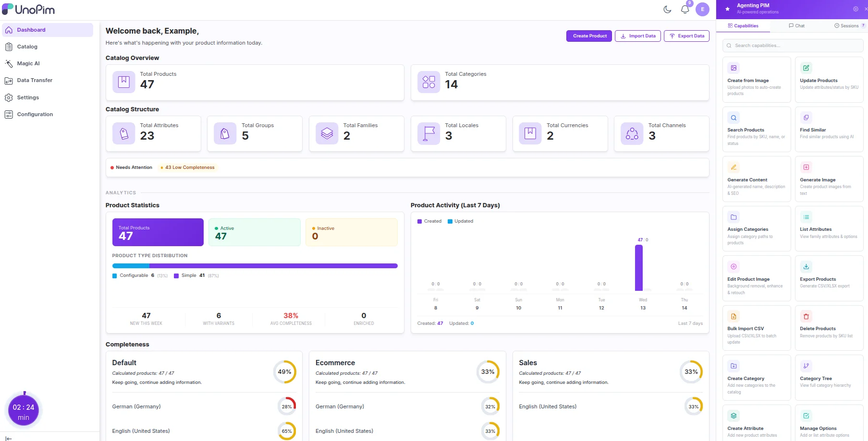Open Generate Content capability

(756, 179)
